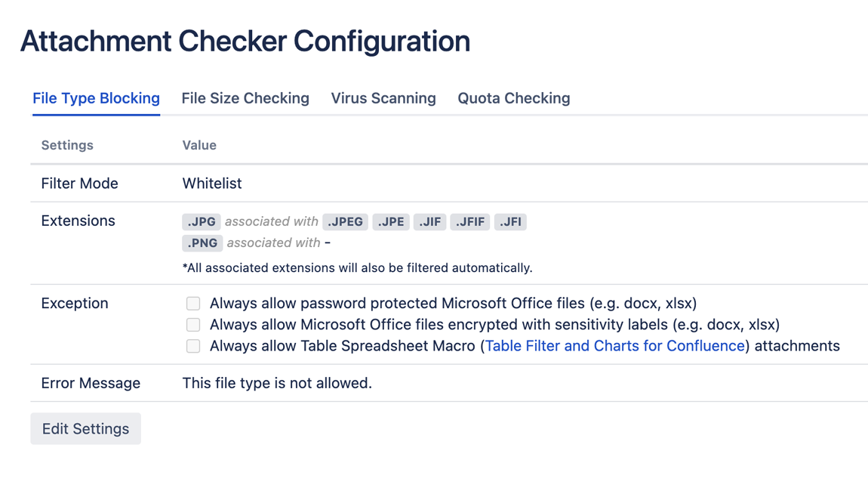Open the File Size Checking tab
The height and width of the screenshot is (494, 868).
click(x=245, y=98)
